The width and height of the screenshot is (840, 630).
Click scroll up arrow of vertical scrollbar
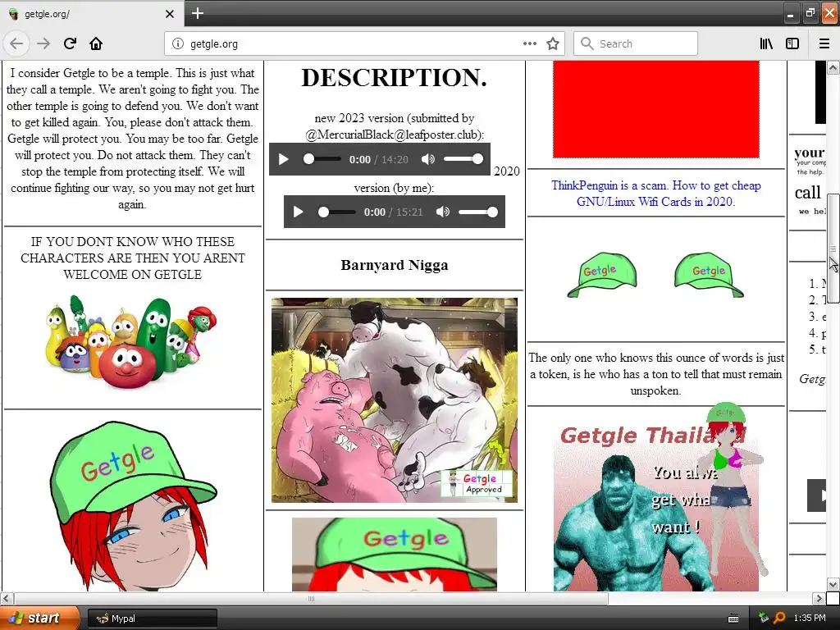tap(833, 67)
